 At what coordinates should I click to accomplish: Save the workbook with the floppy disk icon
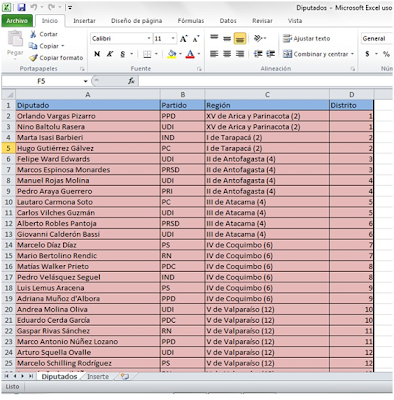(22, 8)
